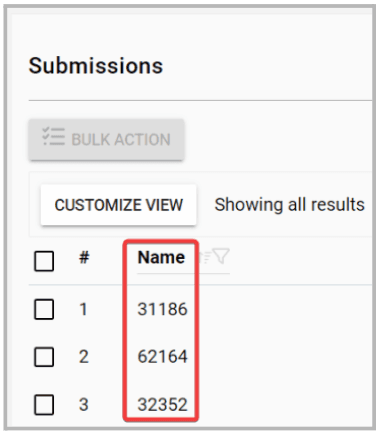Click the Submissions page heading
379x435 pixels.
(96, 65)
